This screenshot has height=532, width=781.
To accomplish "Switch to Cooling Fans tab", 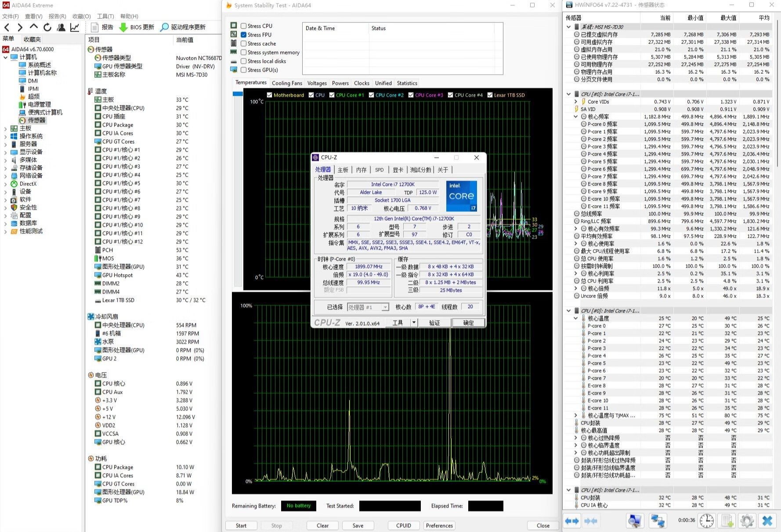I will (x=287, y=83).
